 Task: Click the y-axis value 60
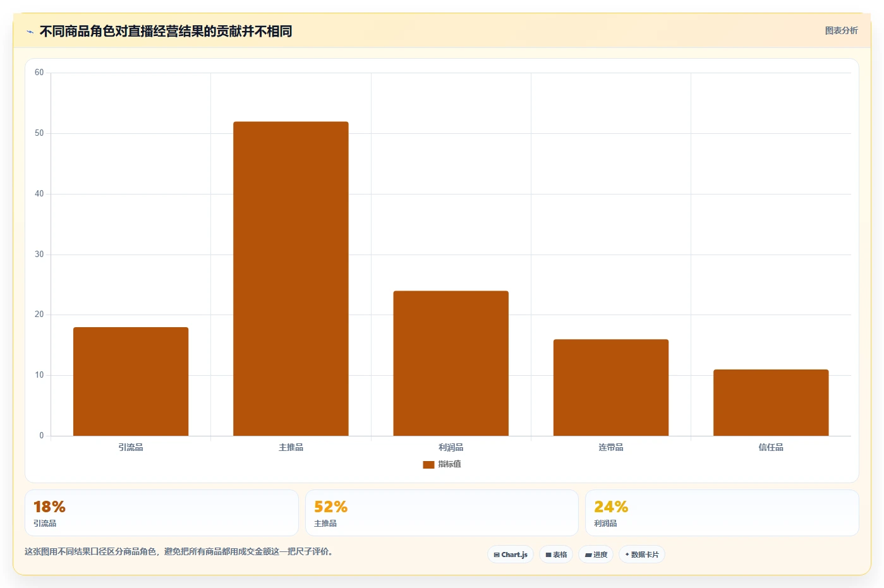[x=39, y=73]
